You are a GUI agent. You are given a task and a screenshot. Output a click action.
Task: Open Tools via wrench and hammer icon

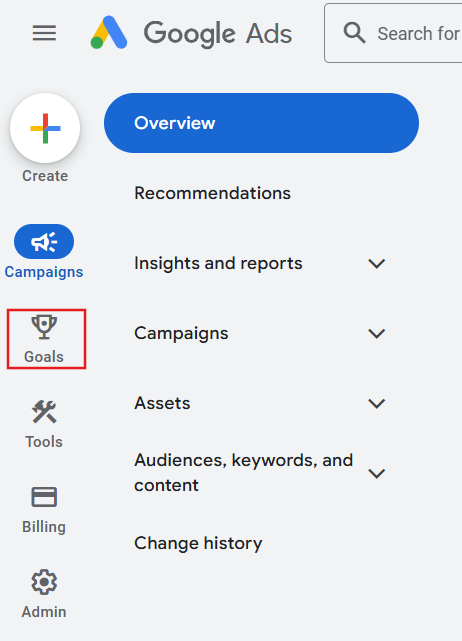coord(44,412)
